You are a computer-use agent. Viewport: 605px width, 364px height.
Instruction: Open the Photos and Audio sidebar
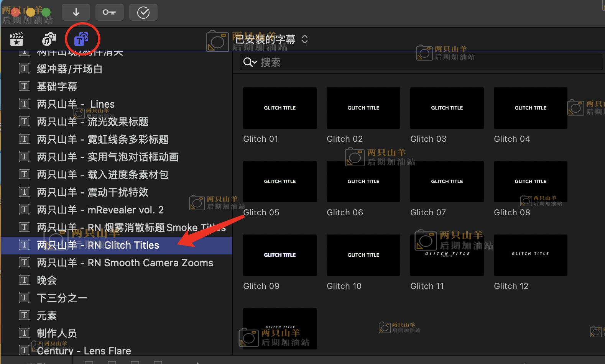point(49,39)
